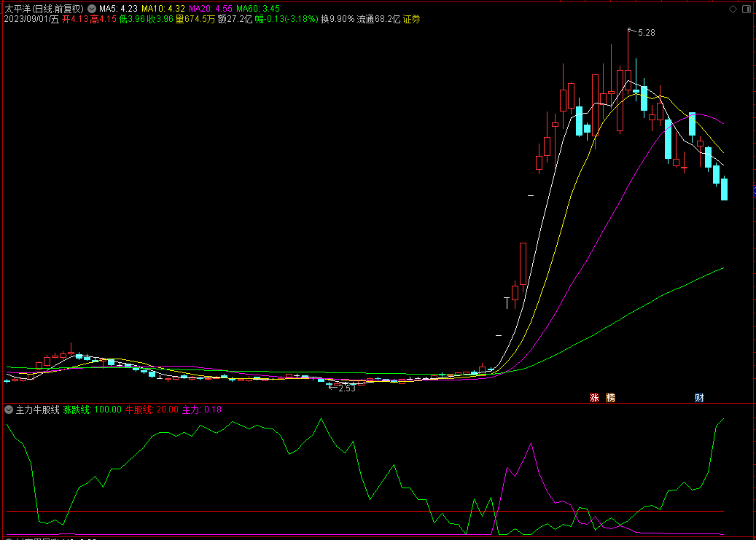Click the high price 高4.15

click(x=104, y=19)
